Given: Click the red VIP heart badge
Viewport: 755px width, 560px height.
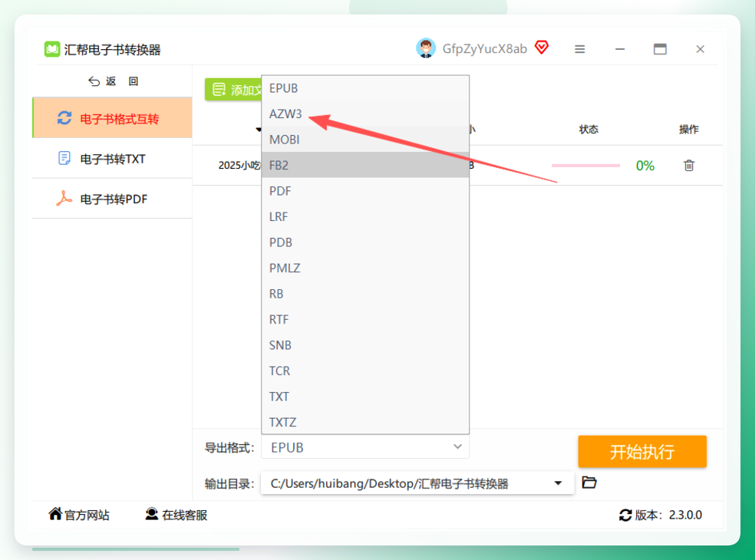Looking at the screenshot, I should 542,48.
